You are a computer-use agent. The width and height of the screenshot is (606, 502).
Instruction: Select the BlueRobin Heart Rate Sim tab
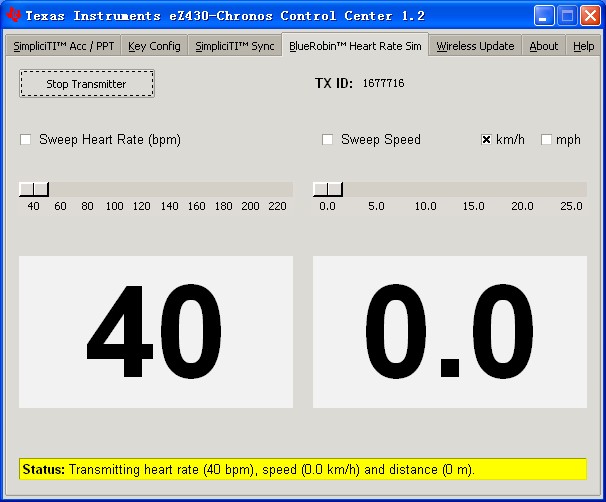click(x=355, y=46)
